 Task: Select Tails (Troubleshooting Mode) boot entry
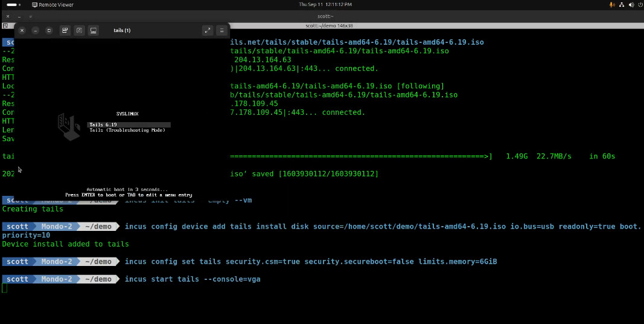(x=127, y=130)
